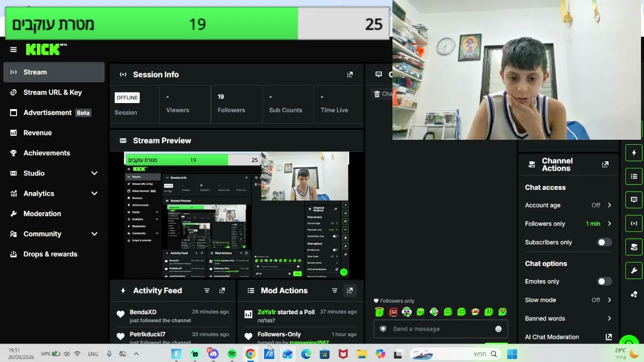644x362 pixels.
Task: Click the Windows Start button
Action: pyautogui.click(x=512, y=354)
